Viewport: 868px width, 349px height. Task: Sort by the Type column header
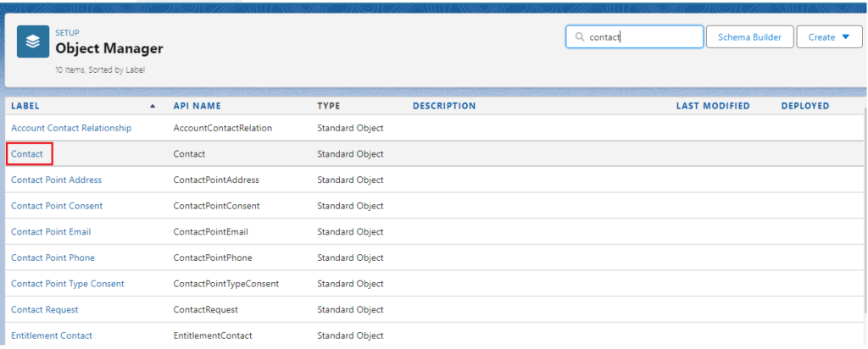(329, 107)
